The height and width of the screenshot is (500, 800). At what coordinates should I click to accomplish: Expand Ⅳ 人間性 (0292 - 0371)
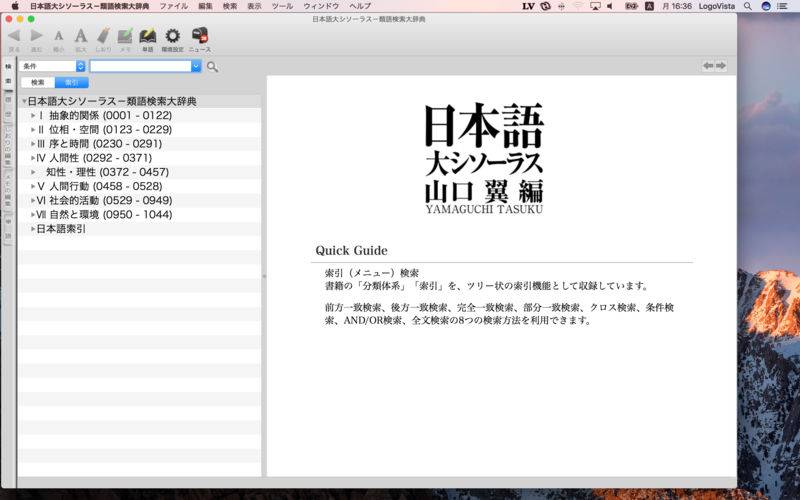click(33, 158)
